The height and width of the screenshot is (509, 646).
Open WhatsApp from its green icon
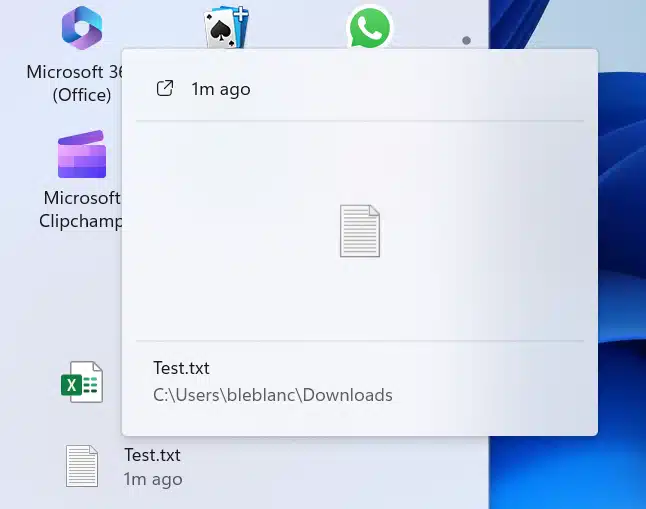click(x=369, y=28)
